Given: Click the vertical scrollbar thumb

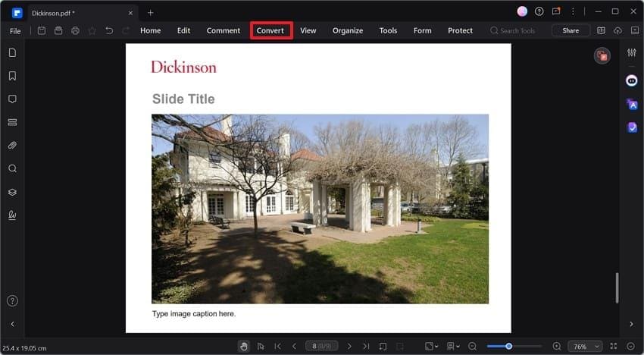Looking at the screenshot, I should (x=617, y=288).
